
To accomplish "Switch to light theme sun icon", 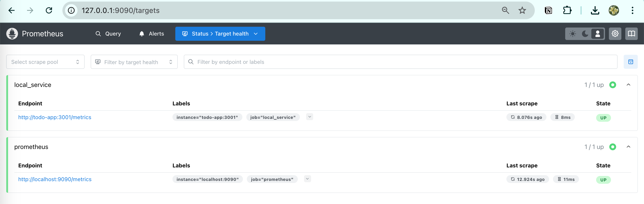I will [x=573, y=34].
